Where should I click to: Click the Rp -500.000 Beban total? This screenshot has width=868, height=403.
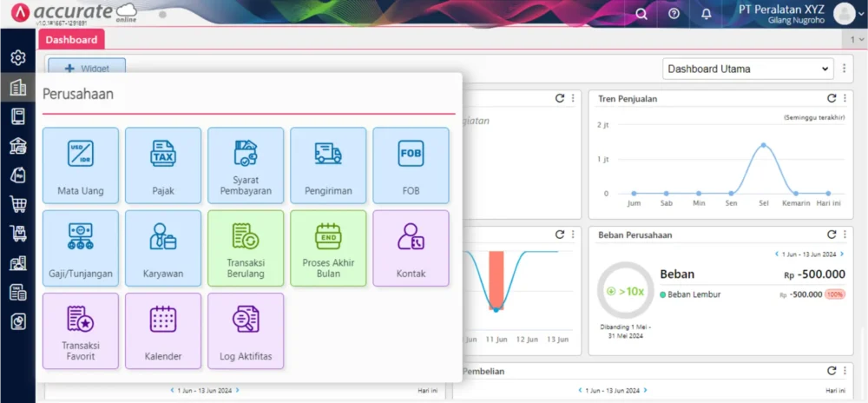pos(815,274)
